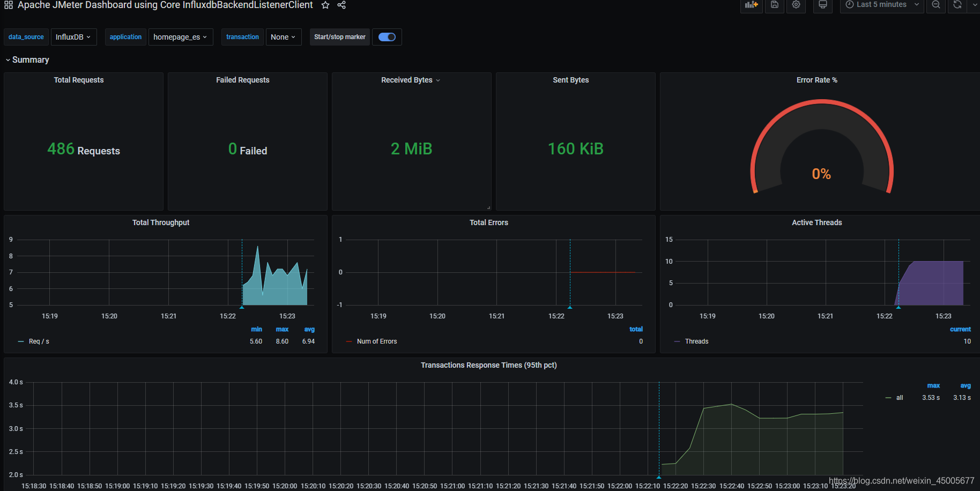The height and width of the screenshot is (491, 980).
Task: Click the Response Times start marker triangle
Action: click(x=659, y=477)
